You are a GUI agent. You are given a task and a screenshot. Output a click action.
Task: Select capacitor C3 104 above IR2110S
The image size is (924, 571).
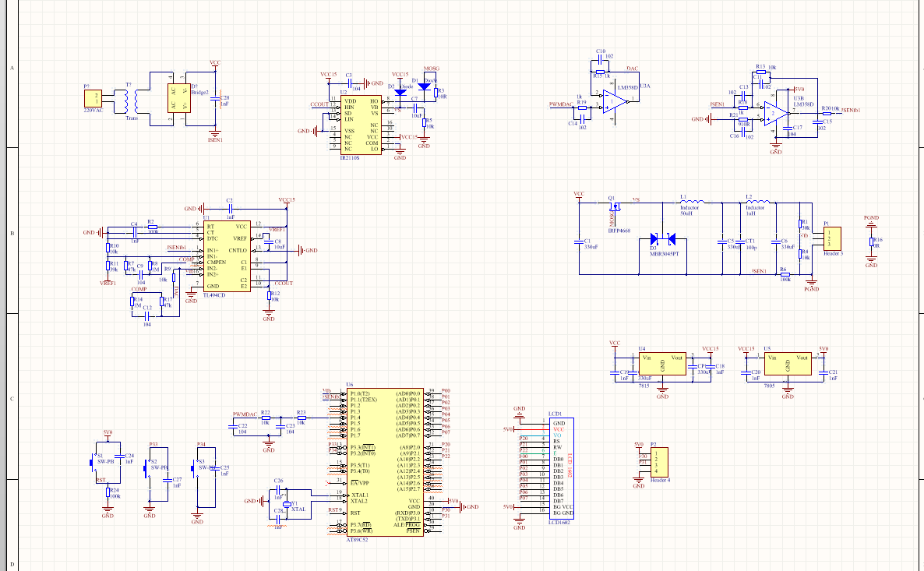(350, 83)
